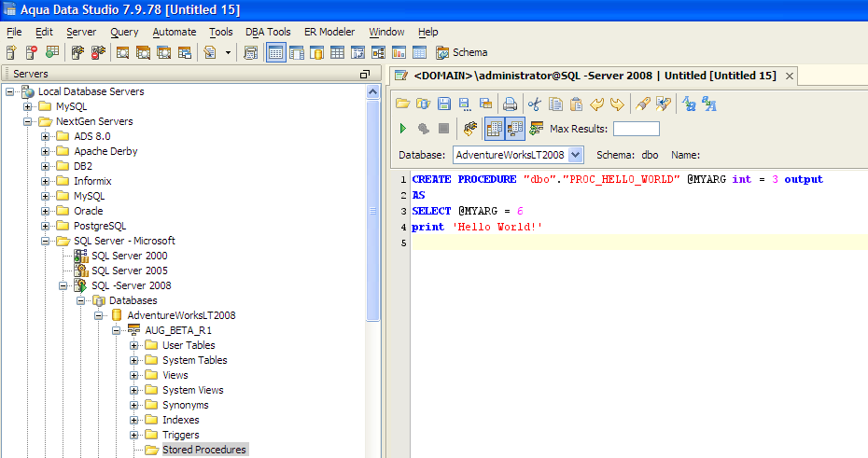Click the database cylinder window icon in main toolbar
868x458 pixels.
316,52
